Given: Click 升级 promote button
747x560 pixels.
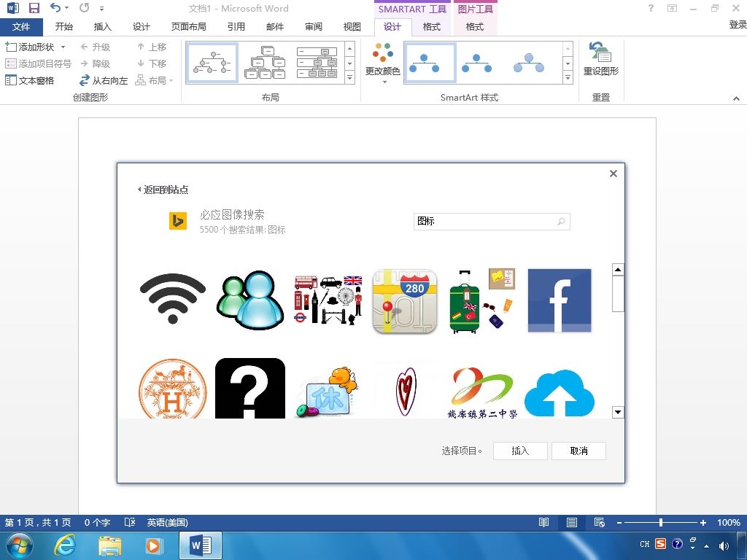Looking at the screenshot, I should click(x=96, y=47).
